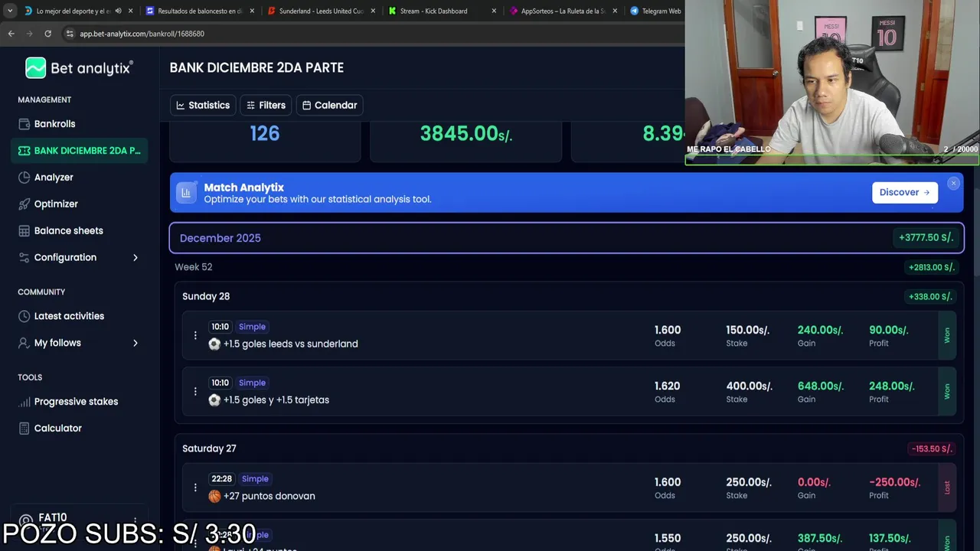Open the browser tab search dropdown

[9, 11]
